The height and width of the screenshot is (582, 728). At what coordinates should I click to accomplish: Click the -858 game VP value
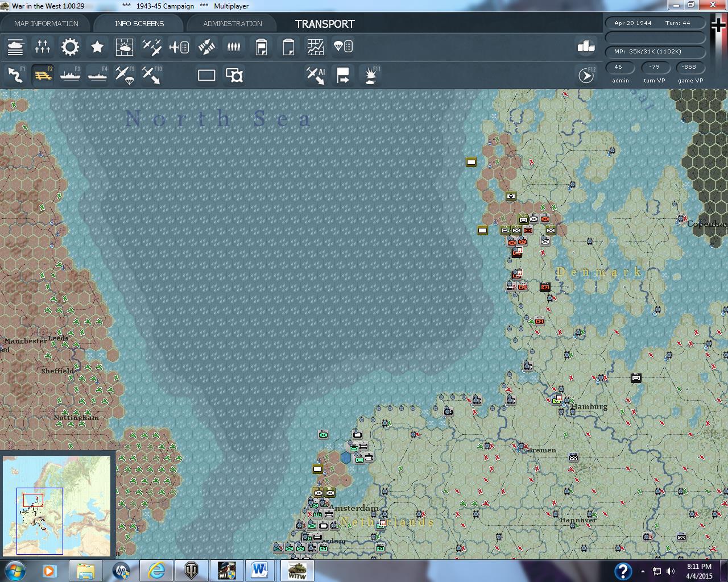[689, 67]
